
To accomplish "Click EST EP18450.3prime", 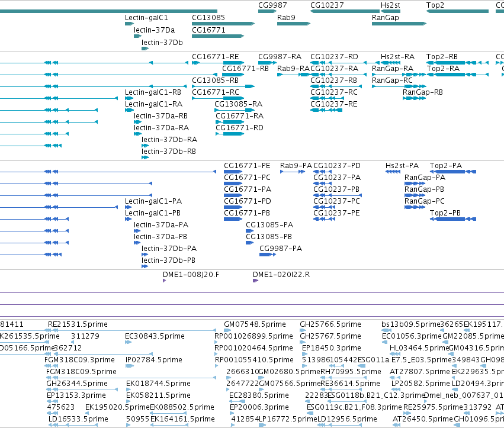I will (x=332, y=348).
